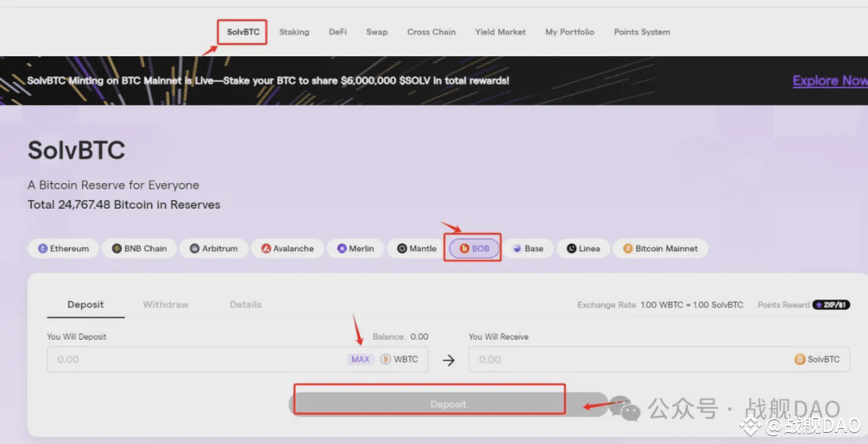View the My Portfolio page

point(570,32)
